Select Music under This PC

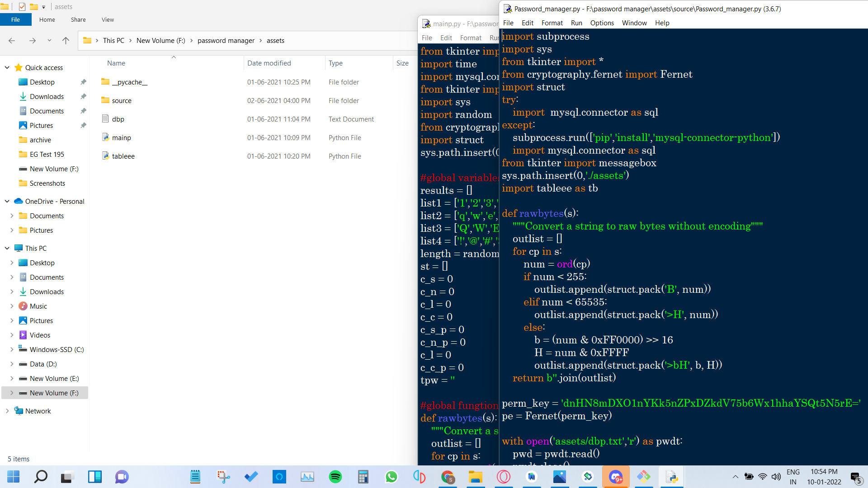pyautogui.click(x=38, y=306)
